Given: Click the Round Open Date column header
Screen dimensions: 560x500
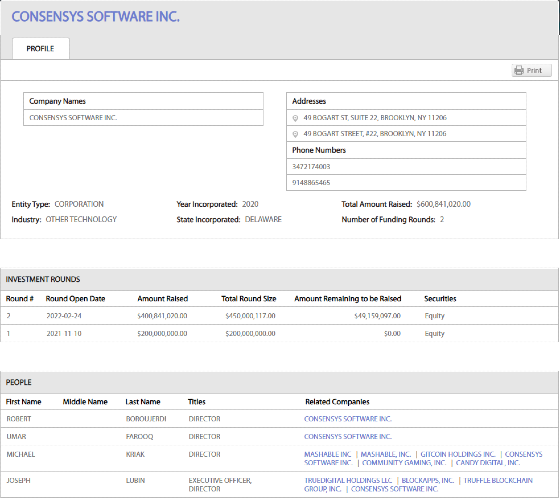Looking at the screenshot, I should point(75,299).
